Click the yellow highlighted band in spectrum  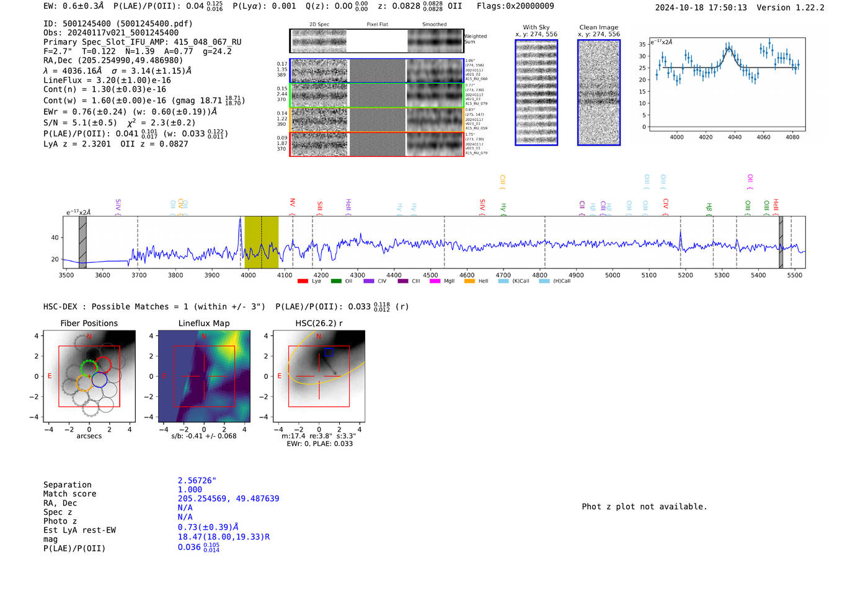tap(261, 242)
